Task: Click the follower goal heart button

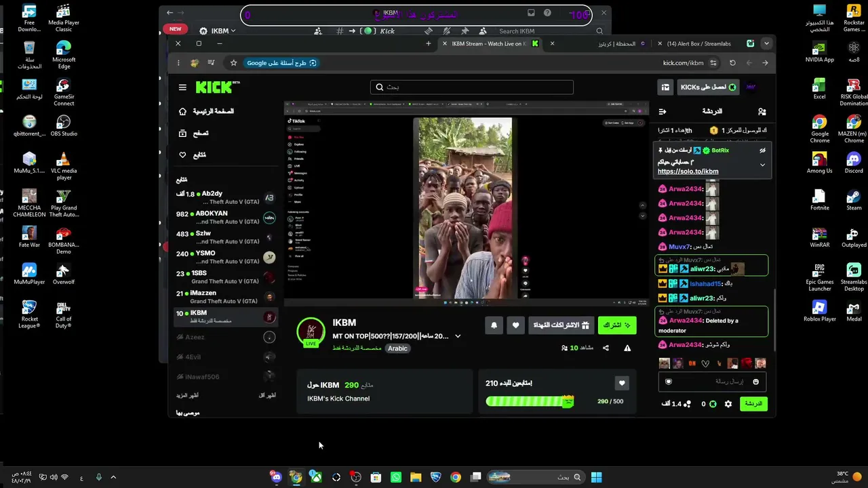Action: point(622,384)
